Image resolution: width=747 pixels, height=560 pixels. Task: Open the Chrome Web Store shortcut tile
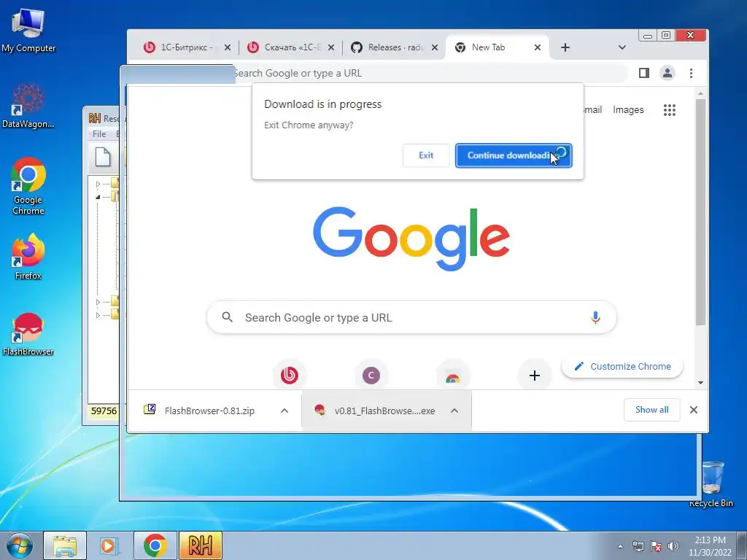click(452, 376)
